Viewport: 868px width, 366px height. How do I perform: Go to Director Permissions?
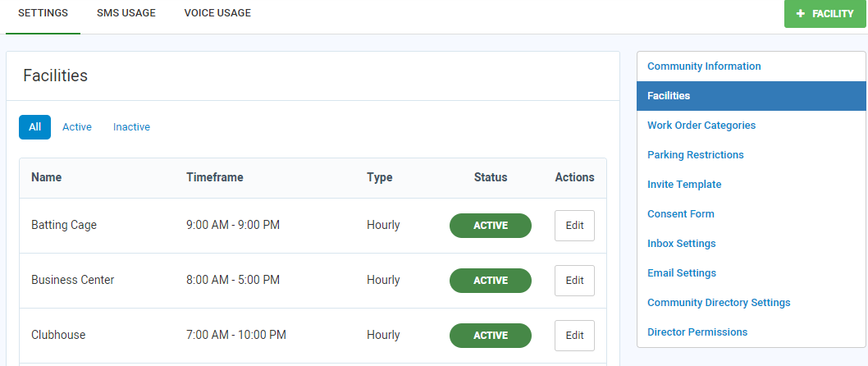[697, 332]
